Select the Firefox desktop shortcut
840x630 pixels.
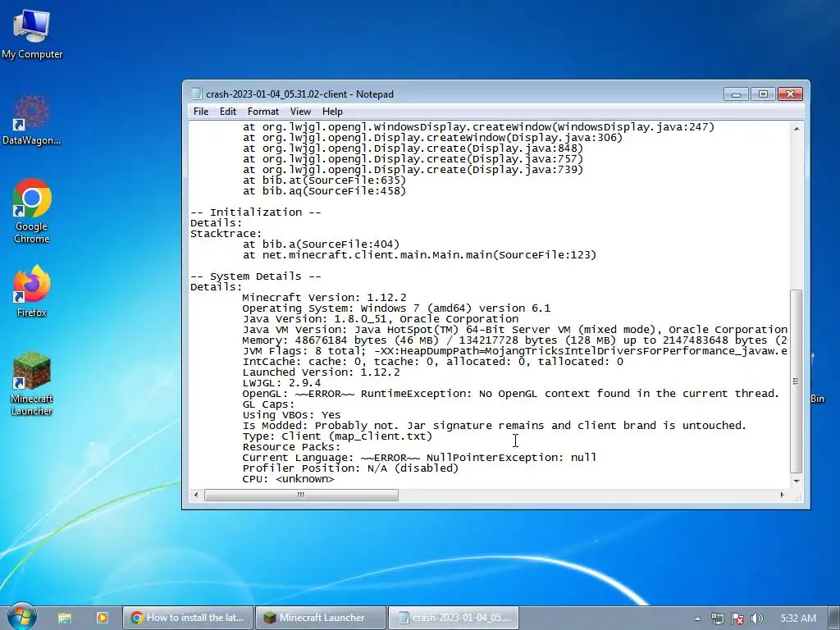point(32,291)
